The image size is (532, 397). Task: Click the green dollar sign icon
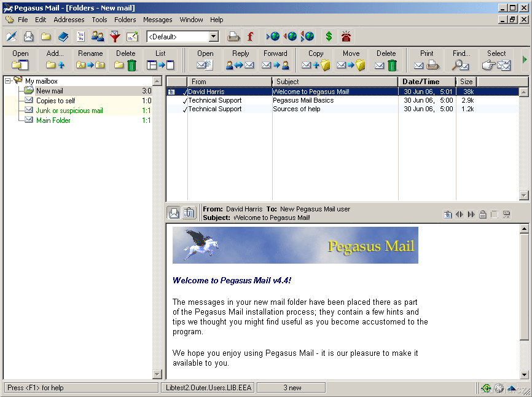329,37
